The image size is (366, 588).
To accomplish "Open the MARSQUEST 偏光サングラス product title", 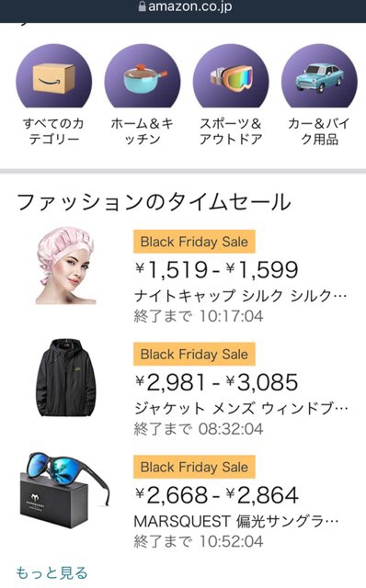I will pos(236,521).
